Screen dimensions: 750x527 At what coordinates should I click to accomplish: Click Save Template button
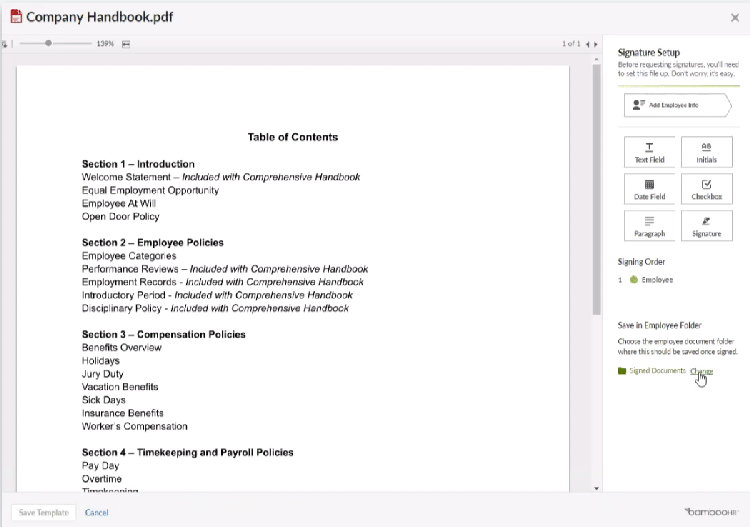tap(44, 512)
